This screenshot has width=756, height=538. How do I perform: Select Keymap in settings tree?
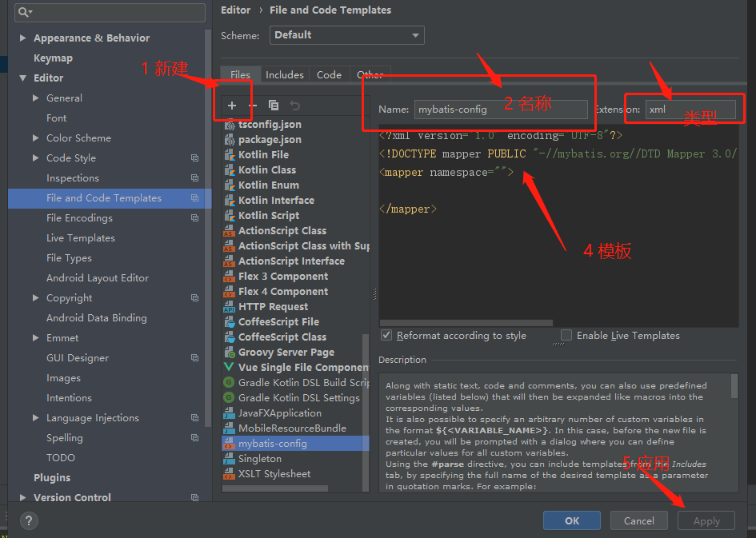click(53, 58)
